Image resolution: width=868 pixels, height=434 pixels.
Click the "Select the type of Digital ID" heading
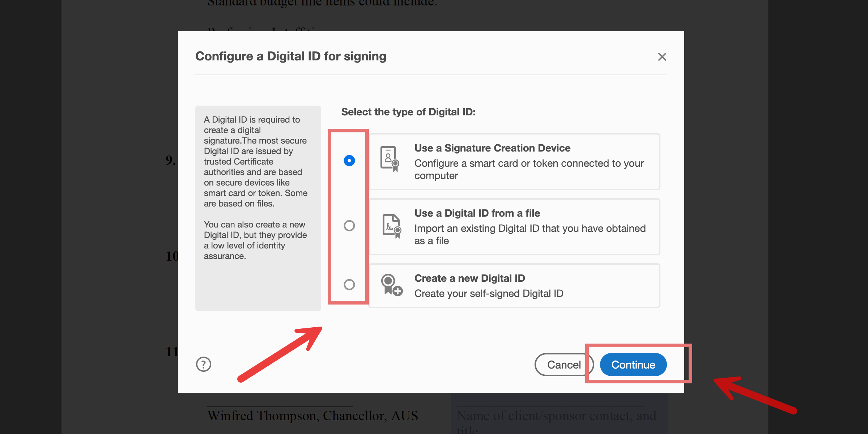coord(409,112)
